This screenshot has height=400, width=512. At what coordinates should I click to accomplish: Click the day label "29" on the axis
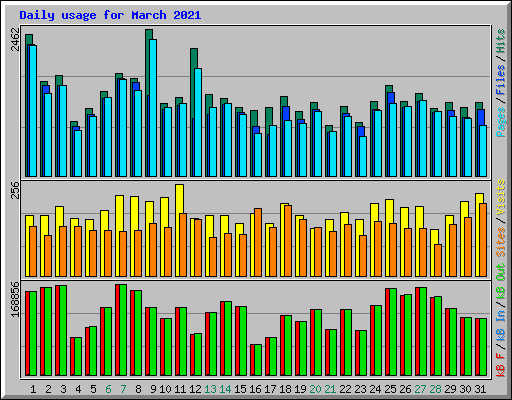(450, 389)
